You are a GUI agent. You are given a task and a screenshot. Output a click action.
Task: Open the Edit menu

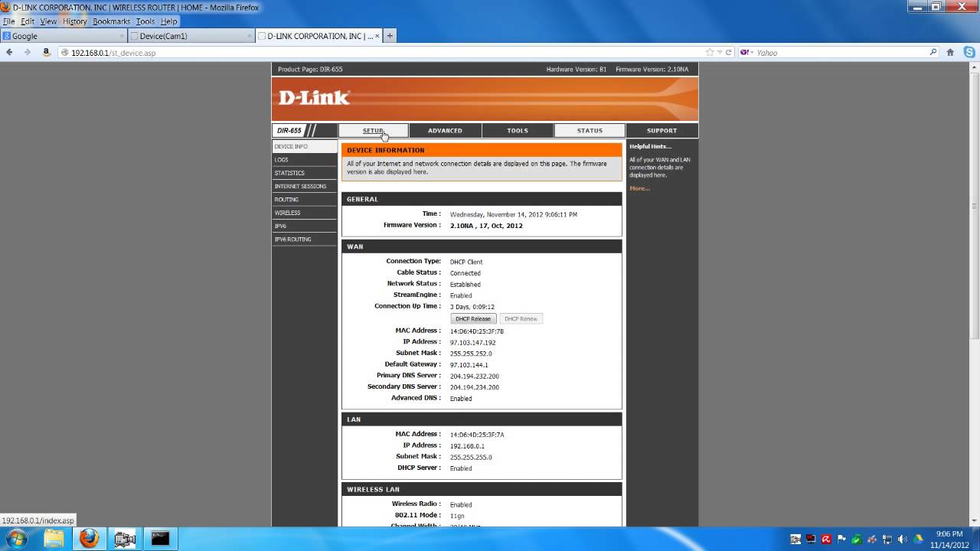pos(28,21)
